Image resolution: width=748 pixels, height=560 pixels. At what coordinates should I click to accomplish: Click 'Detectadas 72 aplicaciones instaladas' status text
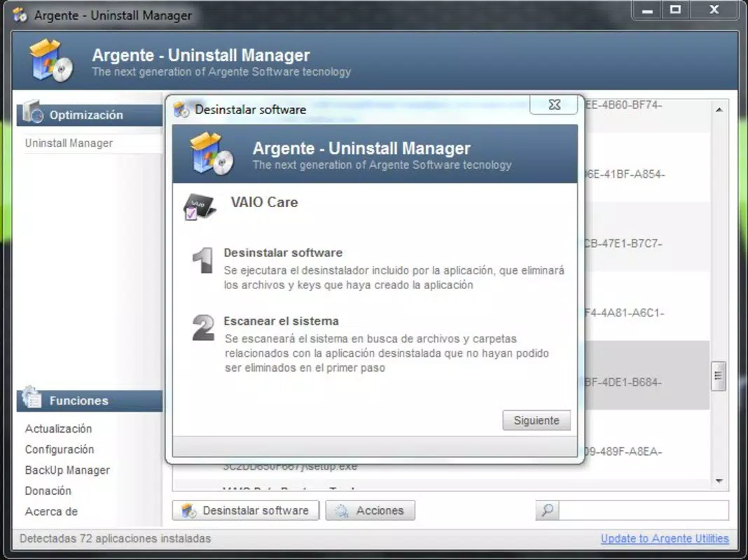click(x=115, y=538)
